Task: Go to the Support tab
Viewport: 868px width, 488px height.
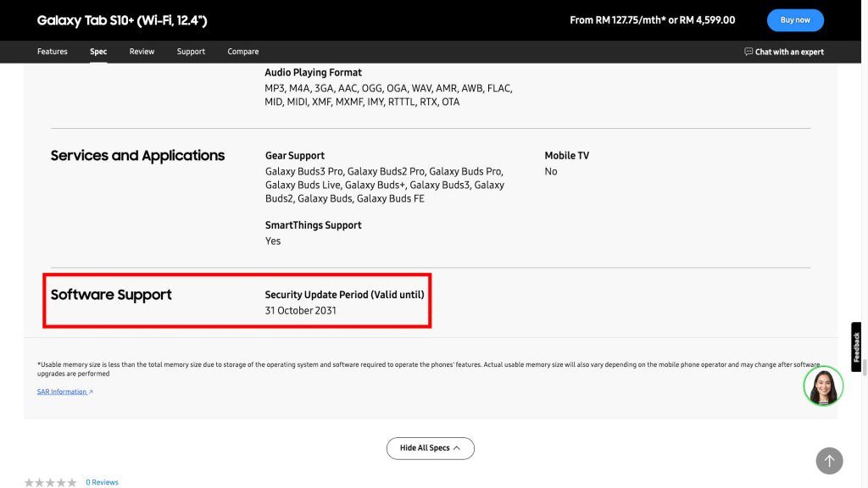Action: (x=191, y=52)
